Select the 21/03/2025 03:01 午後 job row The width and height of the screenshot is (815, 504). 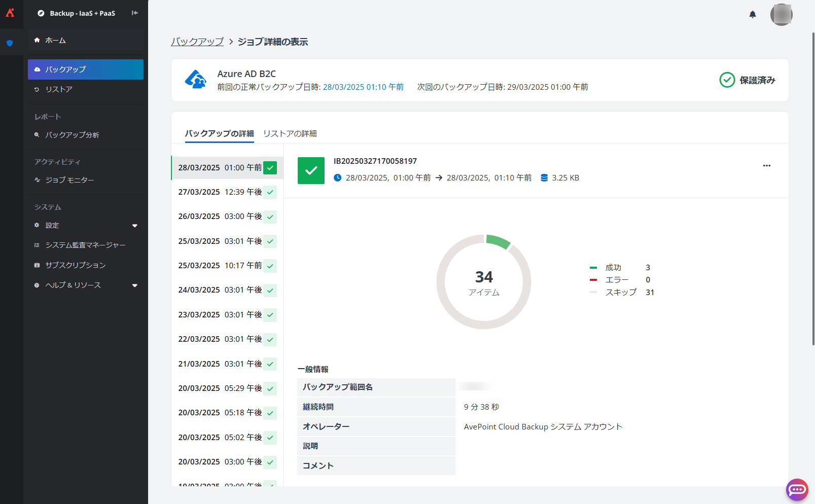click(x=227, y=364)
